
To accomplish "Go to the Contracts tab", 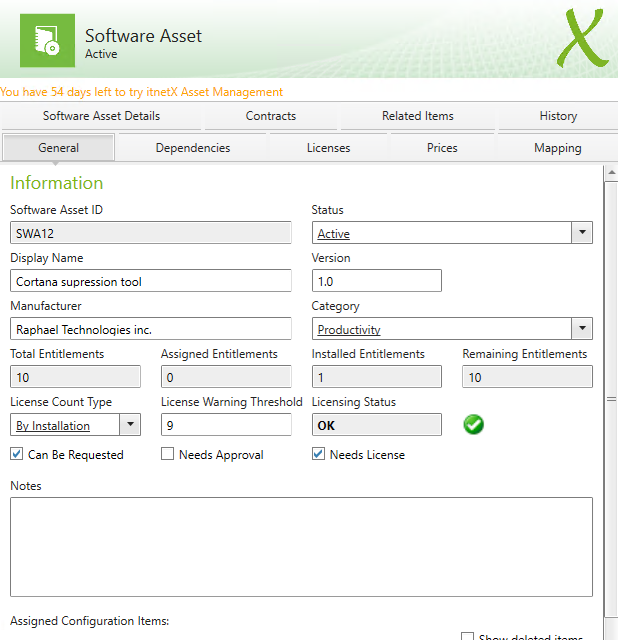I will coord(271,116).
